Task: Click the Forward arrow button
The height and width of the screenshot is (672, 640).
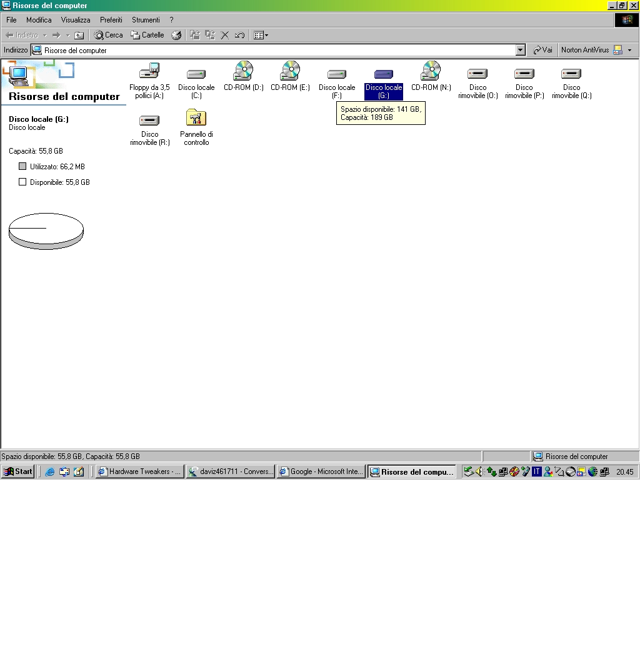Action: tap(56, 35)
